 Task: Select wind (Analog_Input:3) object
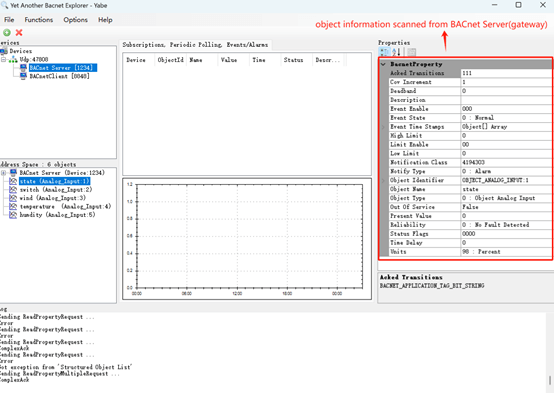(52, 198)
